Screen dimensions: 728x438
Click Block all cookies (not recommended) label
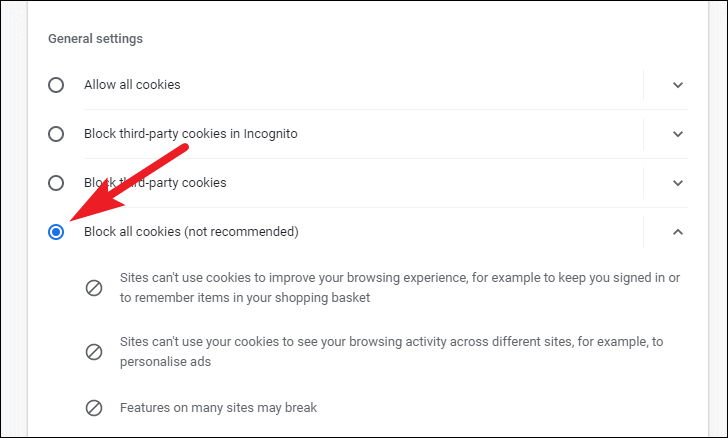191,232
